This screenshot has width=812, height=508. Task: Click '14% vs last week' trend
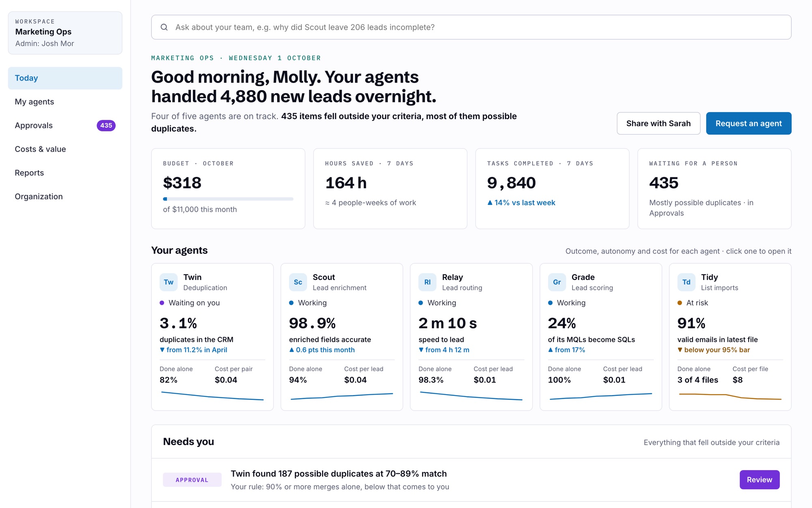point(521,203)
